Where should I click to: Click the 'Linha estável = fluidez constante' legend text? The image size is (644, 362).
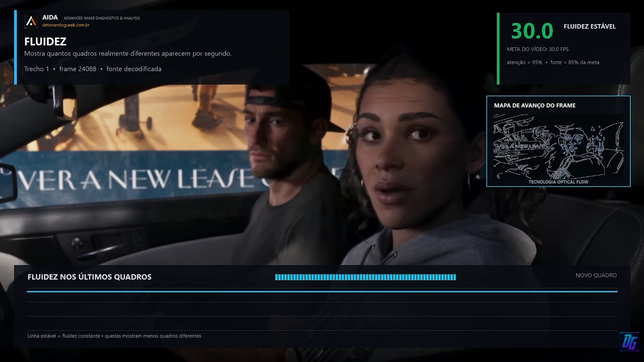tap(64, 336)
